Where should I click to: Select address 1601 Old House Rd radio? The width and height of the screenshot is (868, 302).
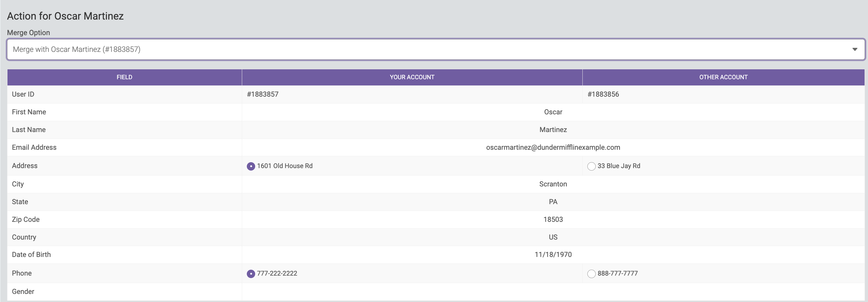(251, 166)
